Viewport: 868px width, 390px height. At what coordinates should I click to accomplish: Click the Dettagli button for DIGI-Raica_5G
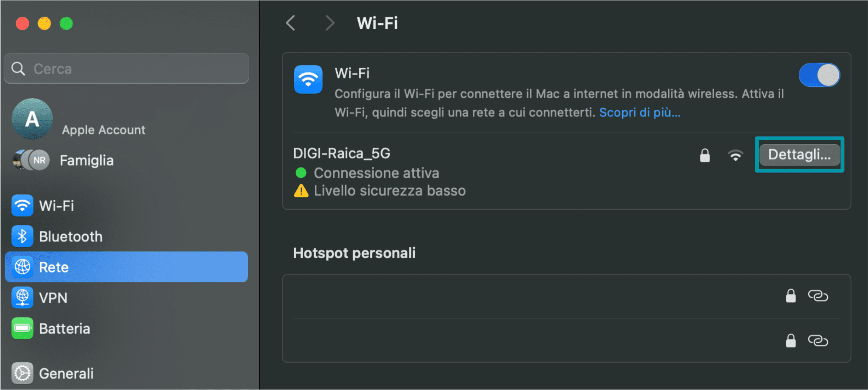pos(799,155)
